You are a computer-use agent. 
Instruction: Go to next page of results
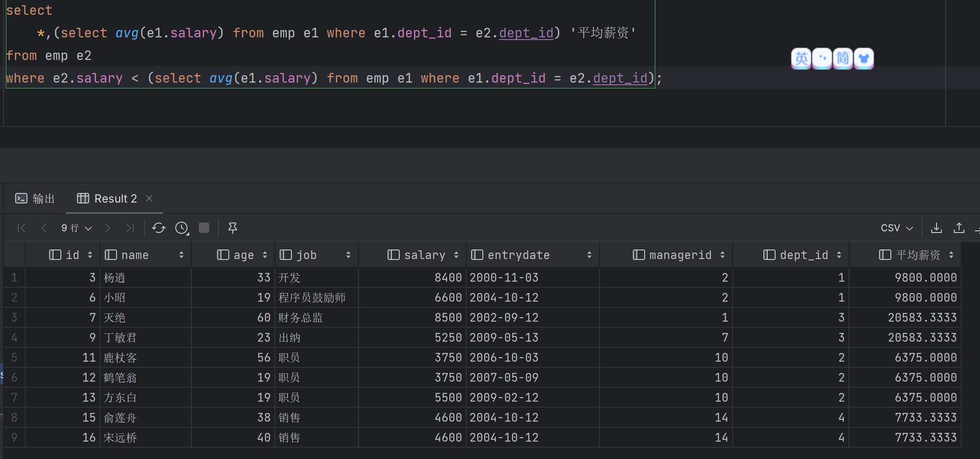(107, 228)
